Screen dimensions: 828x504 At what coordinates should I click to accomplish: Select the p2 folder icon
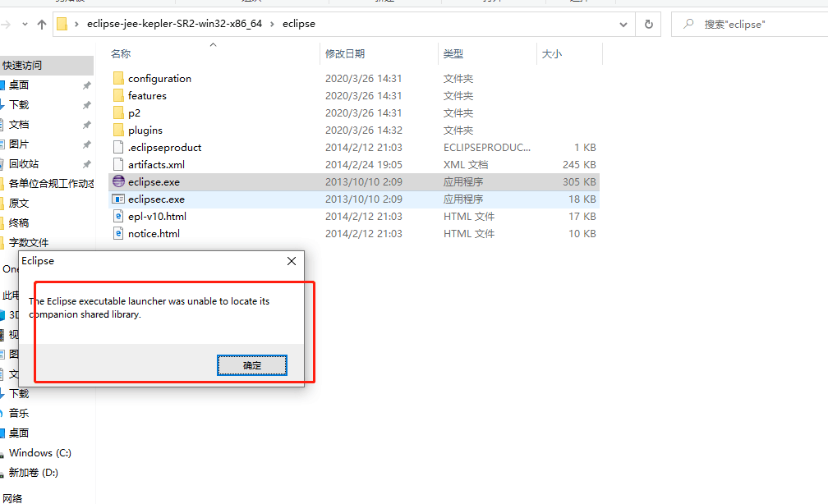point(118,113)
